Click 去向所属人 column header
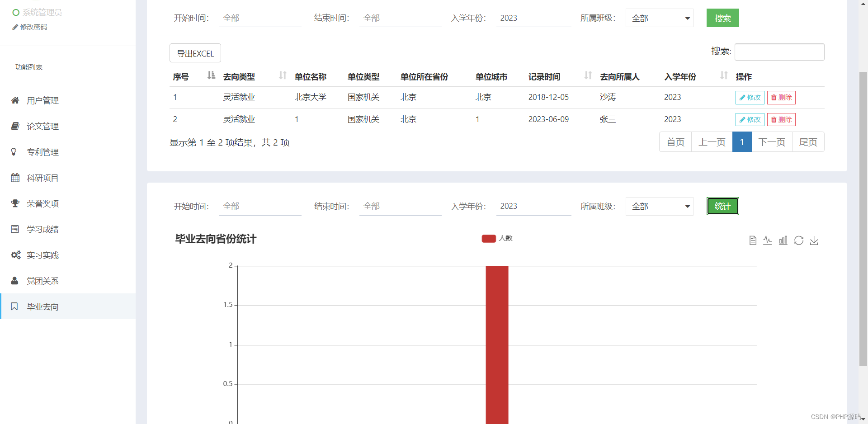 tap(619, 77)
